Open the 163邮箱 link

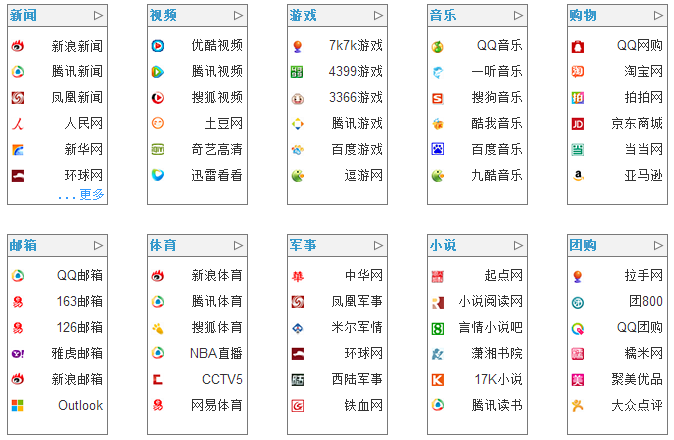(80, 301)
